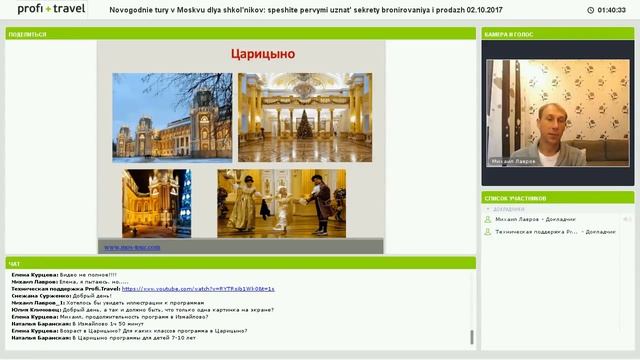
Task: Click the hall photo with the Christmas tree
Action: coord(305,118)
